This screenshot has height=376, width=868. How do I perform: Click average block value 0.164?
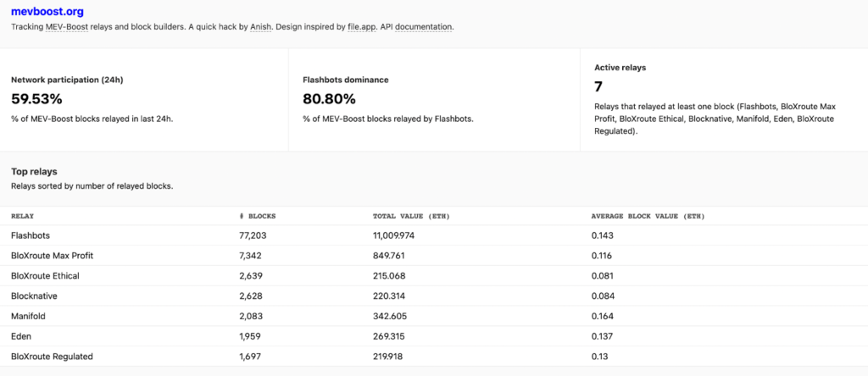pyautogui.click(x=603, y=316)
